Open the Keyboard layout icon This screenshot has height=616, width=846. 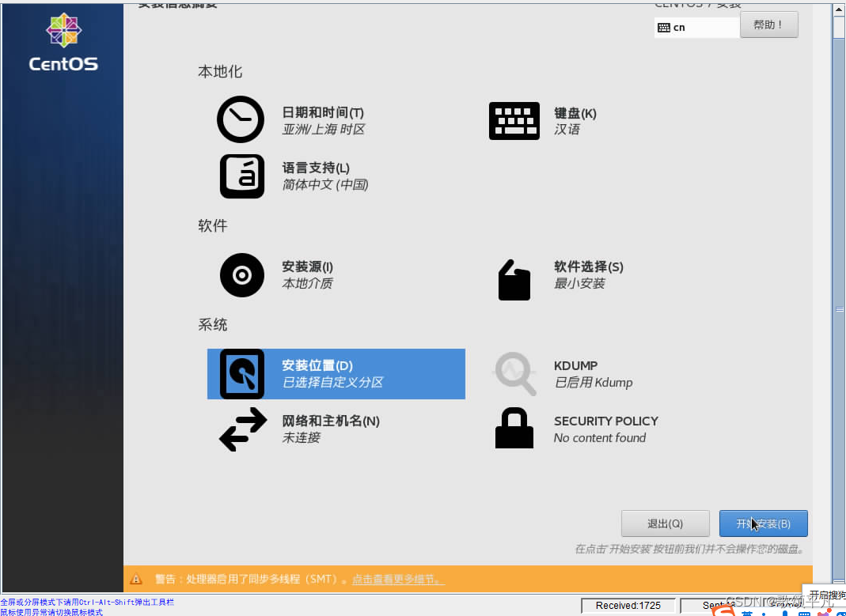514,121
